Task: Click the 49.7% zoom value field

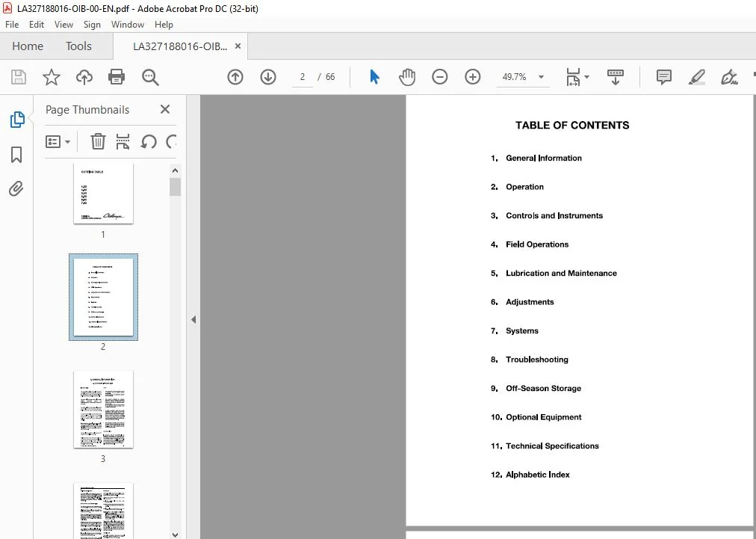Action: click(514, 77)
